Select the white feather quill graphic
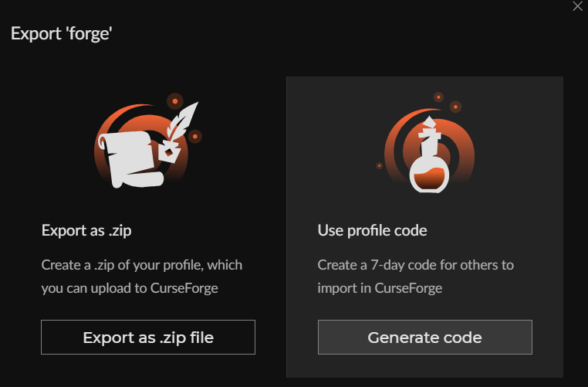This screenshot has width=588, height=387. pos(182,120)
